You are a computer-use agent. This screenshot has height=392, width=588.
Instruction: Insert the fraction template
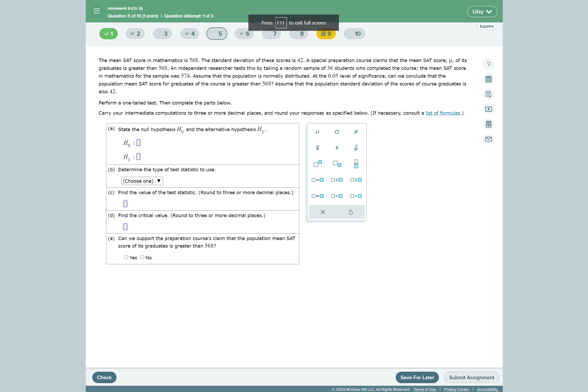[x=356, y=164]
